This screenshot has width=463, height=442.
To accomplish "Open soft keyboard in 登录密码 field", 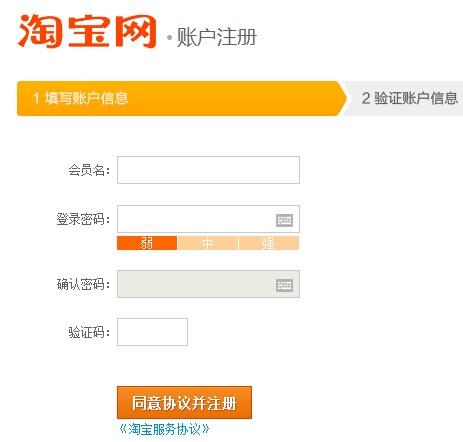I will (284, 220).
